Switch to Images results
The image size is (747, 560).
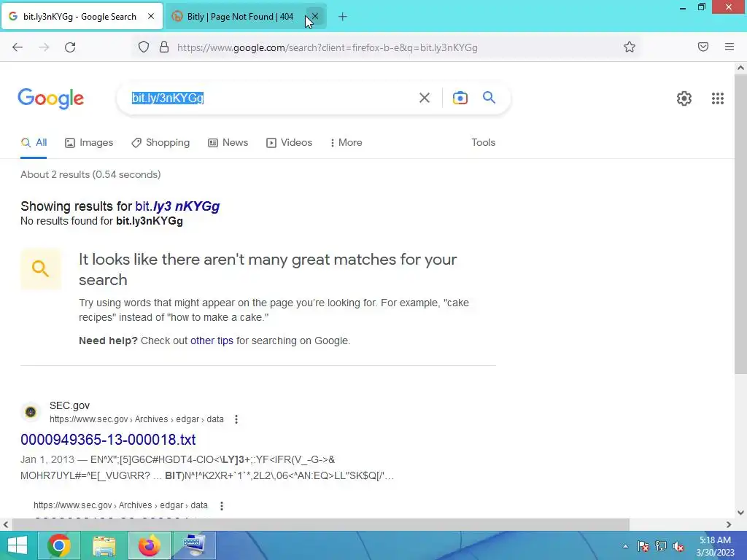click(89, 143)
